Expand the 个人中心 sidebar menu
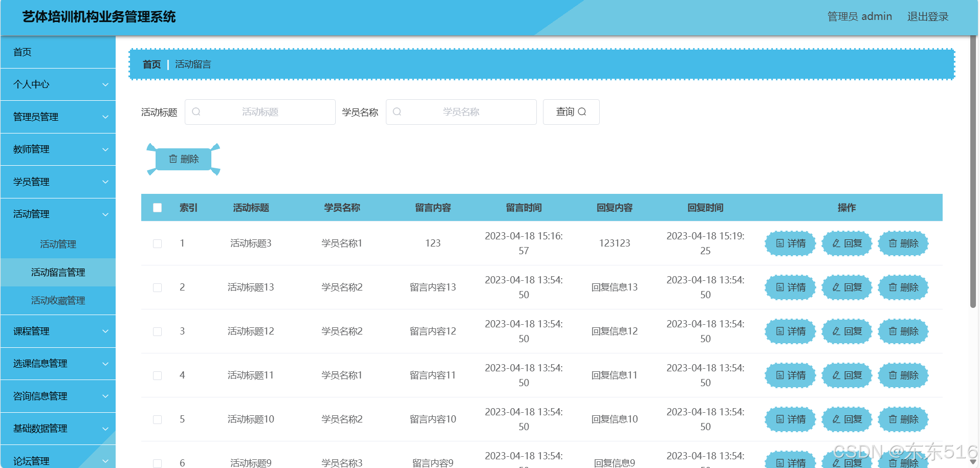The height and width of the screenshot is (468, 980). click(x=58, y=84)
